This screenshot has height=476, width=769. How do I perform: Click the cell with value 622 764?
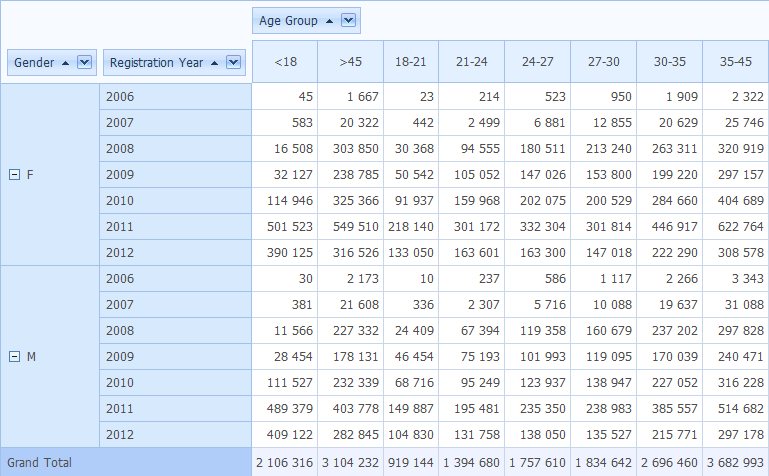736,226
